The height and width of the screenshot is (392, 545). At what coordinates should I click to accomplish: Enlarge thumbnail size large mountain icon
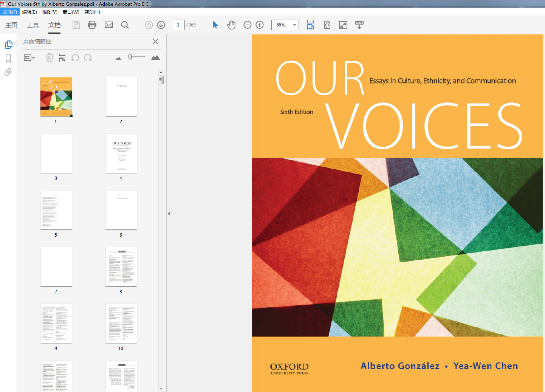(155, 57)
